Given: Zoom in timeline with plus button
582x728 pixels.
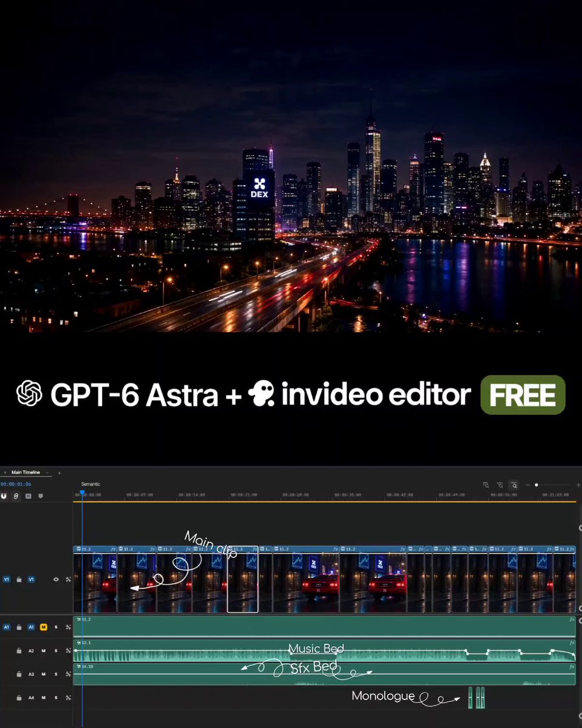Looking at the screenshot, I should click(x=578, y=485).
